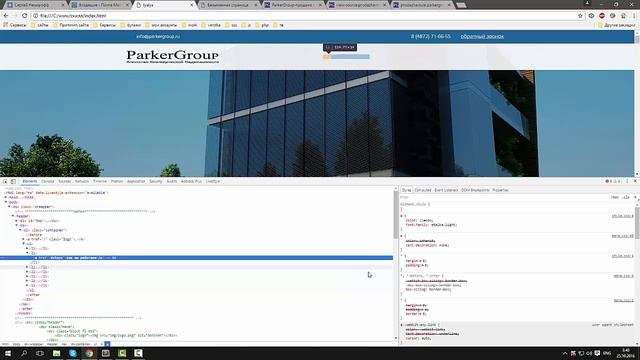The height and width of the screenshot is (360, 640).
Task: Switch to Chrome on the taskbar
Action: pos(89,353)
